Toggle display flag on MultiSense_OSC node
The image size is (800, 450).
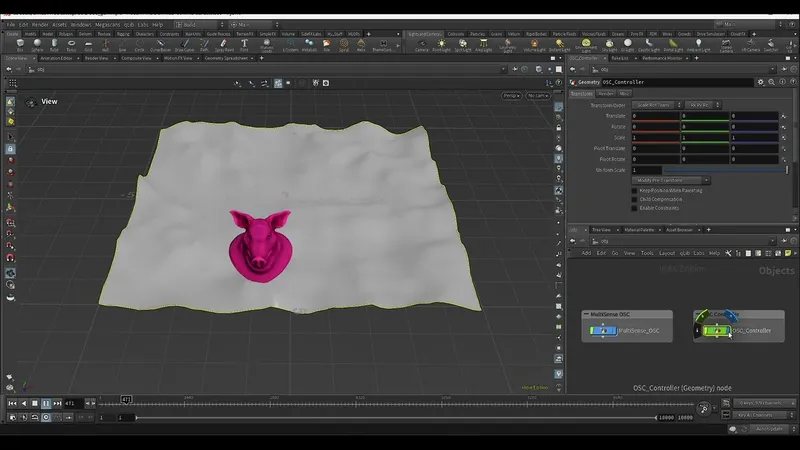[613, 331]
